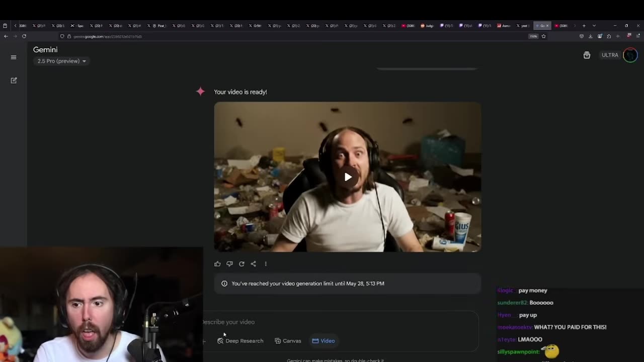Select the Deep Research tool chip

pos(240,341)
